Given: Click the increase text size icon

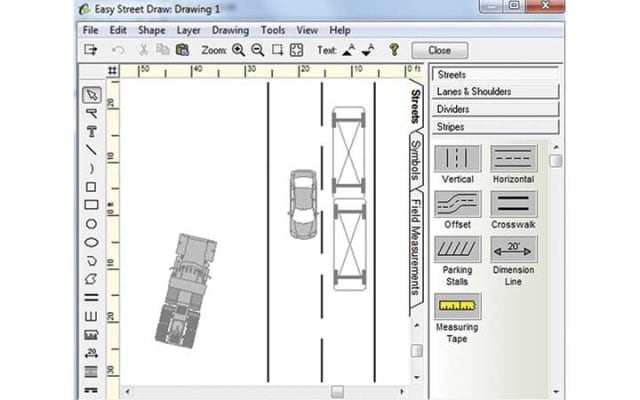Looking at the screenshot, I should (349, 49).
